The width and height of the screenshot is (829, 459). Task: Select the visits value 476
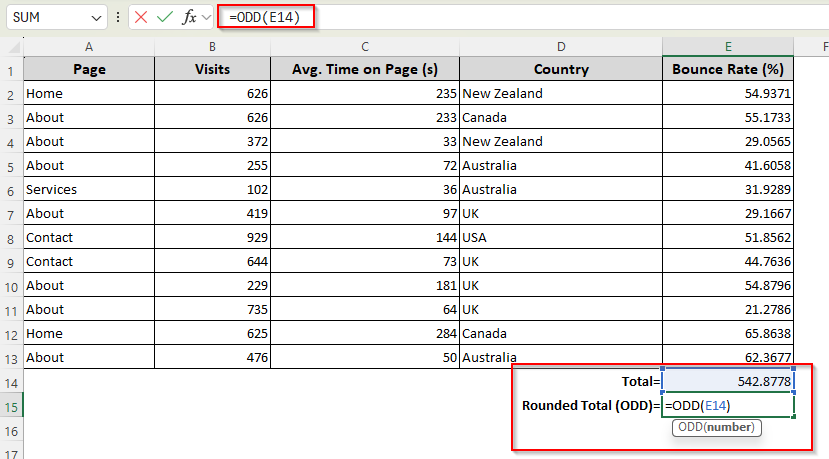click(x=213, y=357)
